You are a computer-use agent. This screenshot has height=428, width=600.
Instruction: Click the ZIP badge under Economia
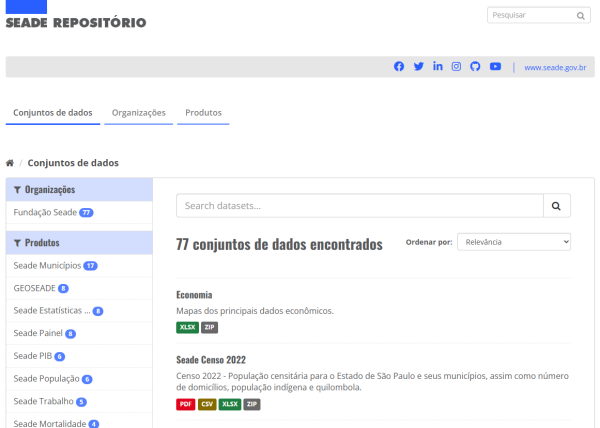[209, 327]
